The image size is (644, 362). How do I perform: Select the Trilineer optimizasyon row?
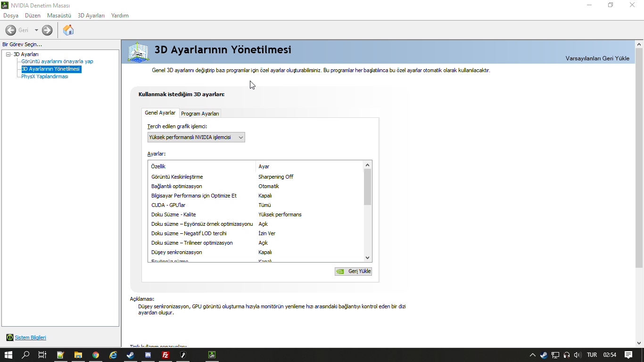pyautogui.click(x=256, y=243)
